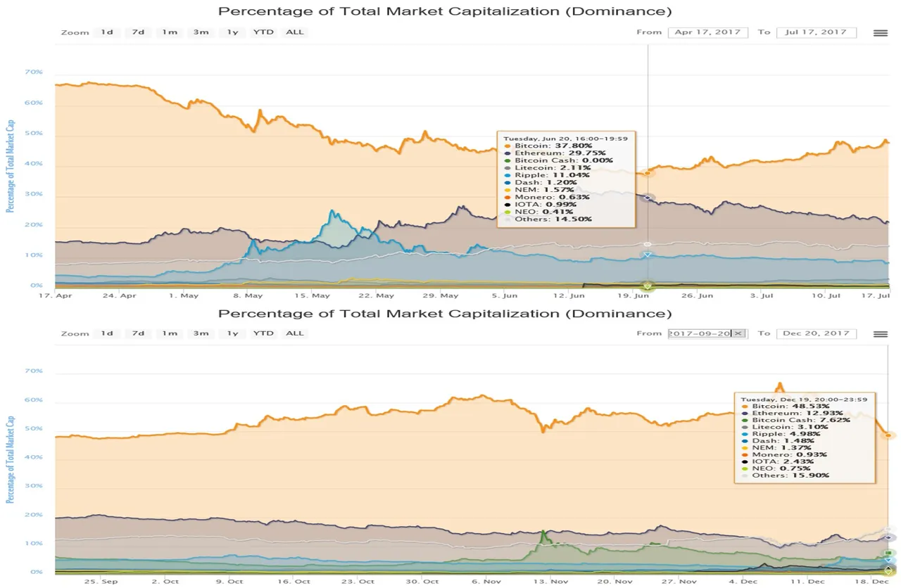This screenshot has width=901, height=588.
Task: Set top chart zoom to 1d
Action: tap(106, 32)
